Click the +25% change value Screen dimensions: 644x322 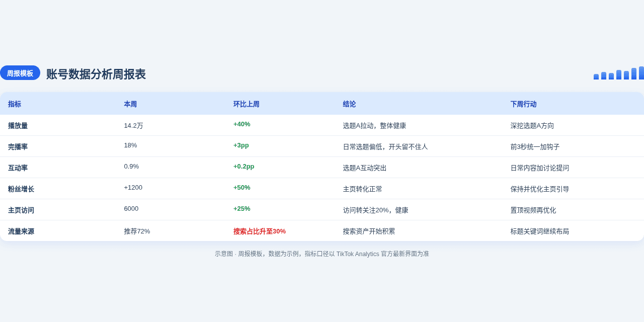242,209
